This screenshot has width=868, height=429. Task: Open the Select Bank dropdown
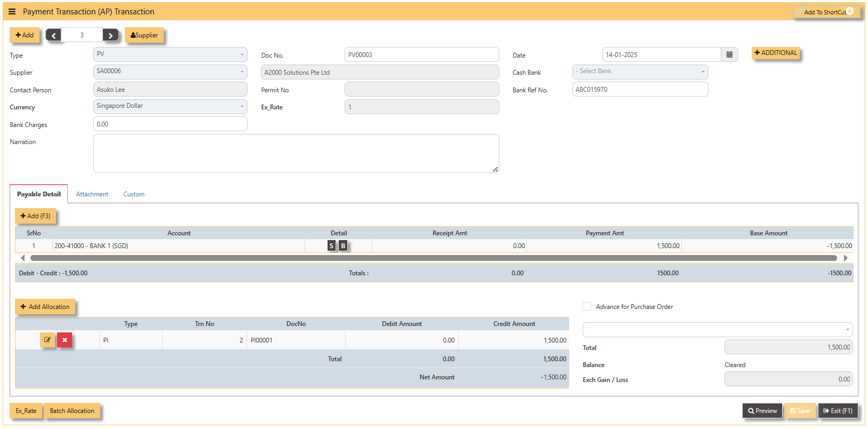point(640,71)
